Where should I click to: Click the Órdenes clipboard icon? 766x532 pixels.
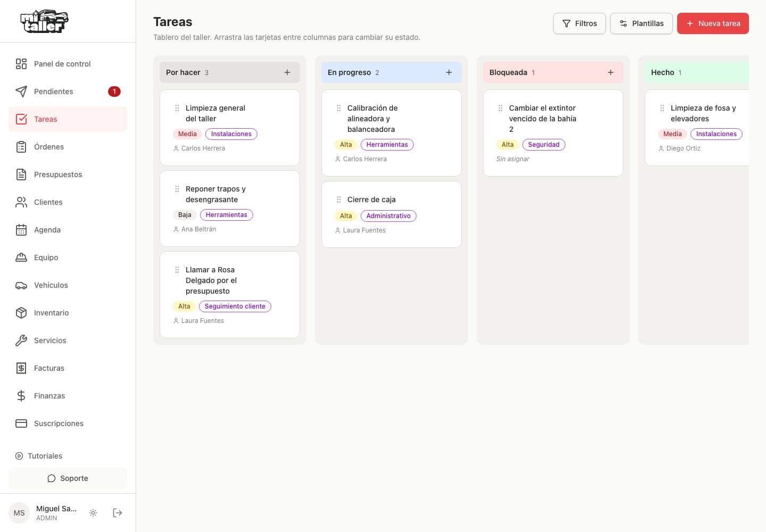[21, 147]
